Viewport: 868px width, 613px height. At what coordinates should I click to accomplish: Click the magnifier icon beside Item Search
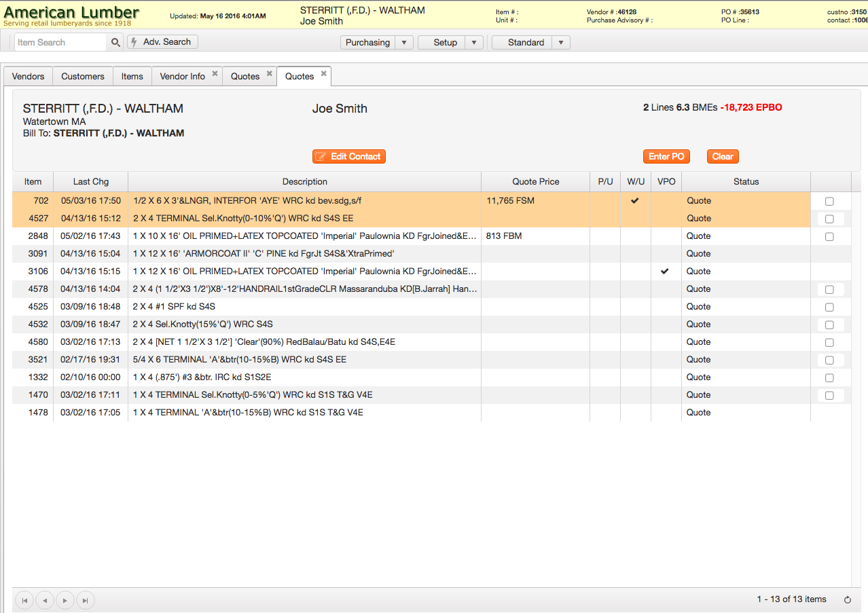tap(115, 42)
